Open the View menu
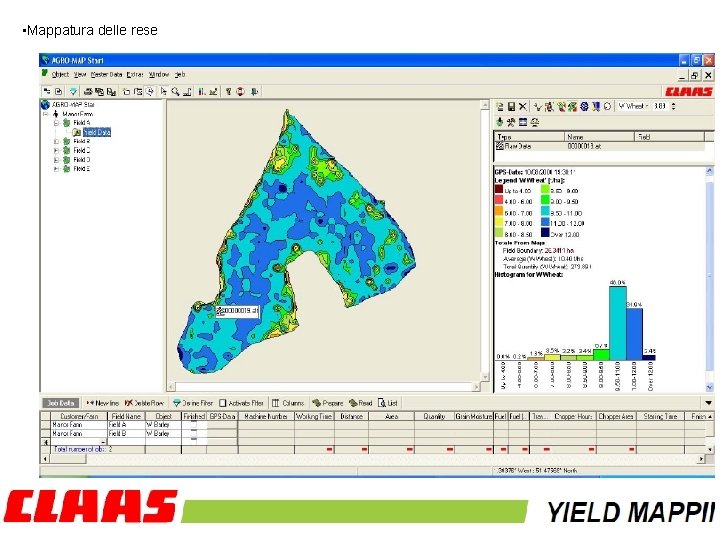 tap(80, 74)
